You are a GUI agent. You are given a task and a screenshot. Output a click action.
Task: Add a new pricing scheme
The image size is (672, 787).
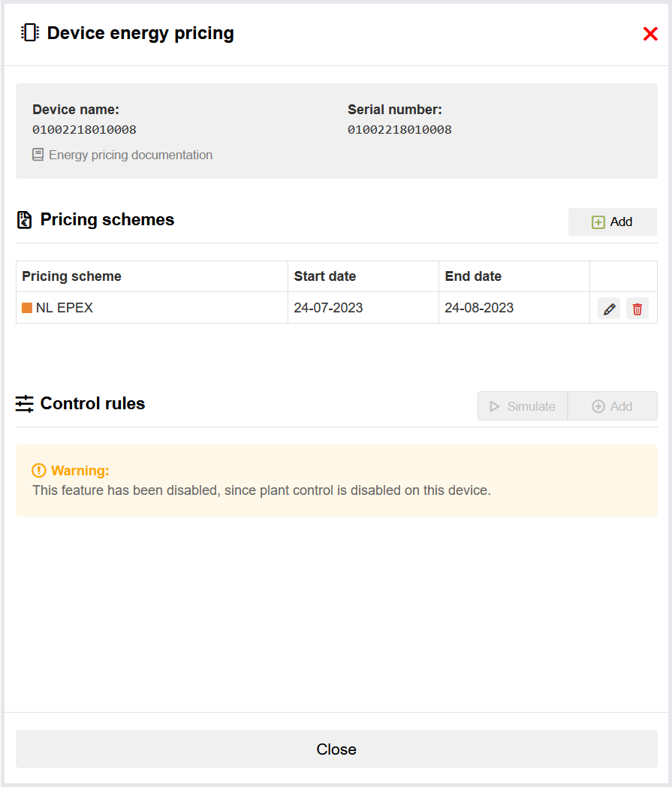[x=612, y=222]
